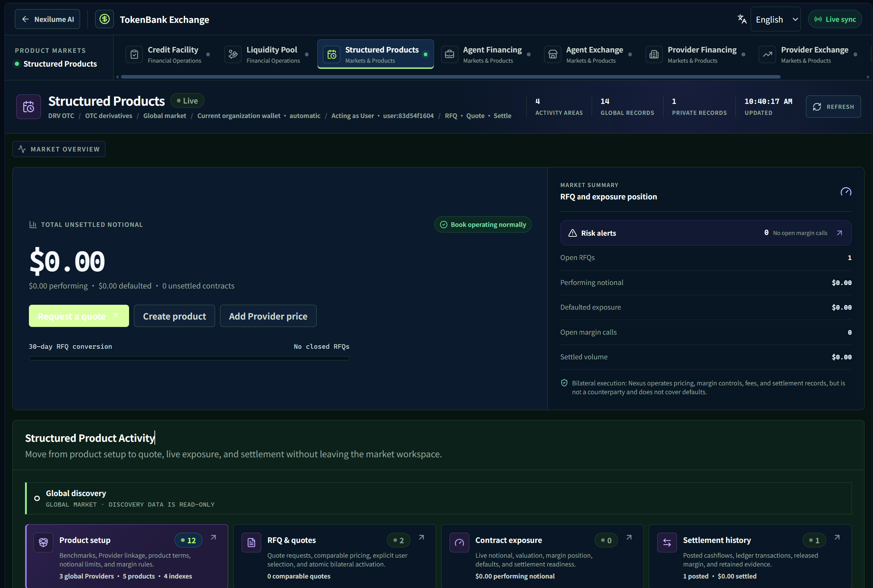The image size is (873, 588).
Task: Open RFQ & quotes external arrow
Action: coord(421,537)
